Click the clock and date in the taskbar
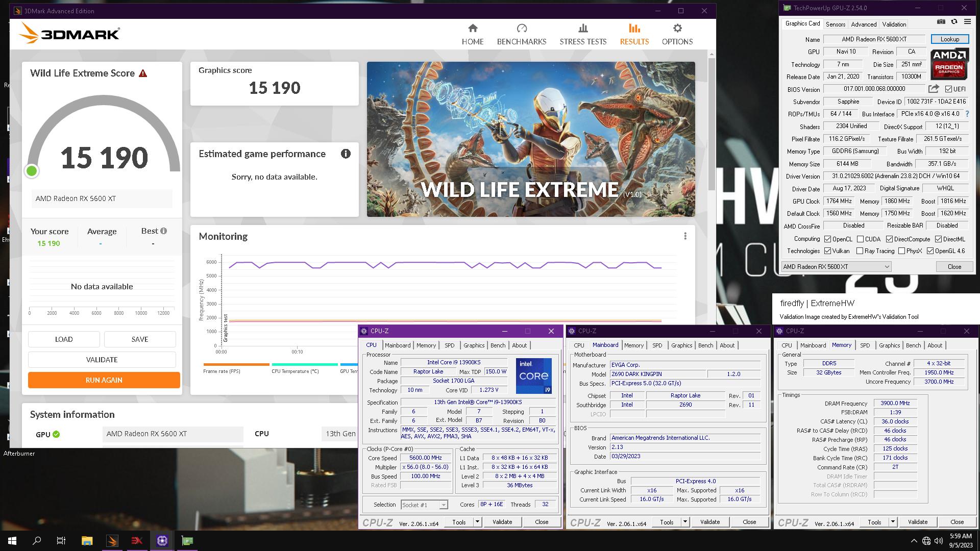This screenshot has height=551, width=980. pos(960,541)
